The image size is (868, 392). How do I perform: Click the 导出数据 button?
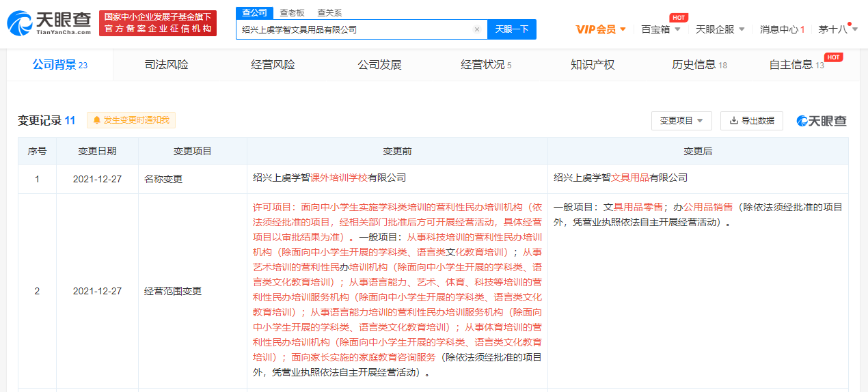752,121
